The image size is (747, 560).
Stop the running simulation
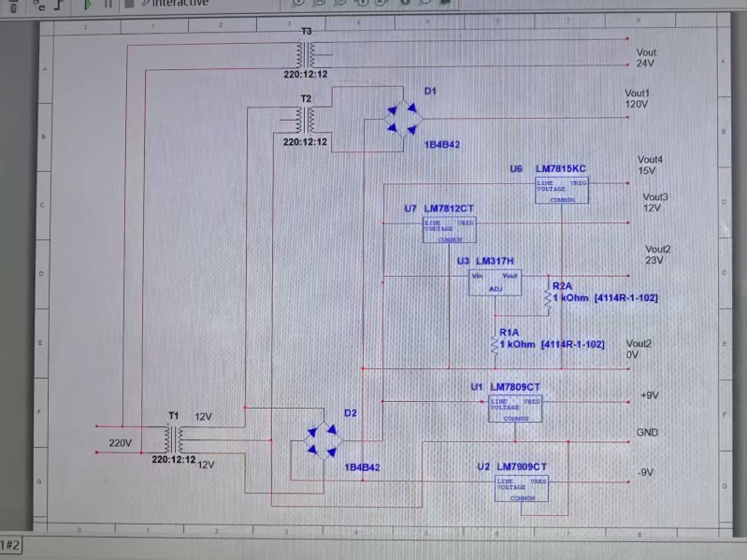(x=130, y=4)
